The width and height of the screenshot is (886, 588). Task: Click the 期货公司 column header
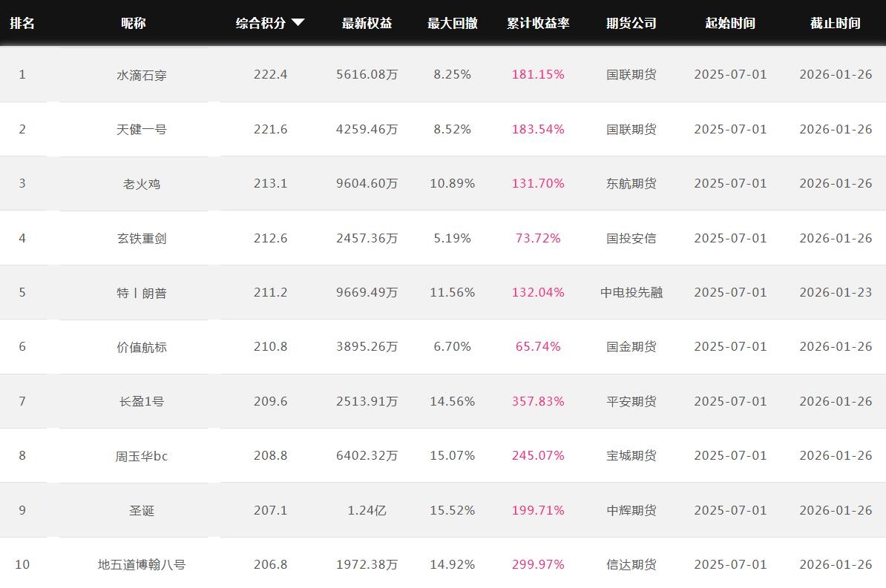[x=631, y=23]
